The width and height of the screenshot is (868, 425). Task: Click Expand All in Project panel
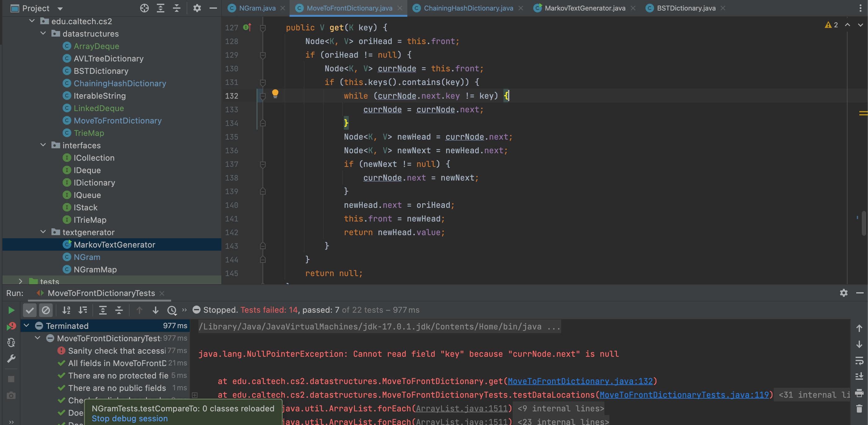pyautogui.click(x=160, y=8)
